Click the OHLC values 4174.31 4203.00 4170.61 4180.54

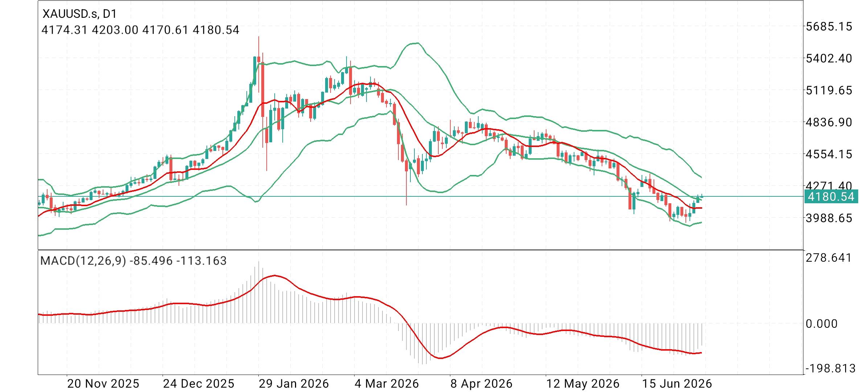pyautogui.click(x=140, y=30)
